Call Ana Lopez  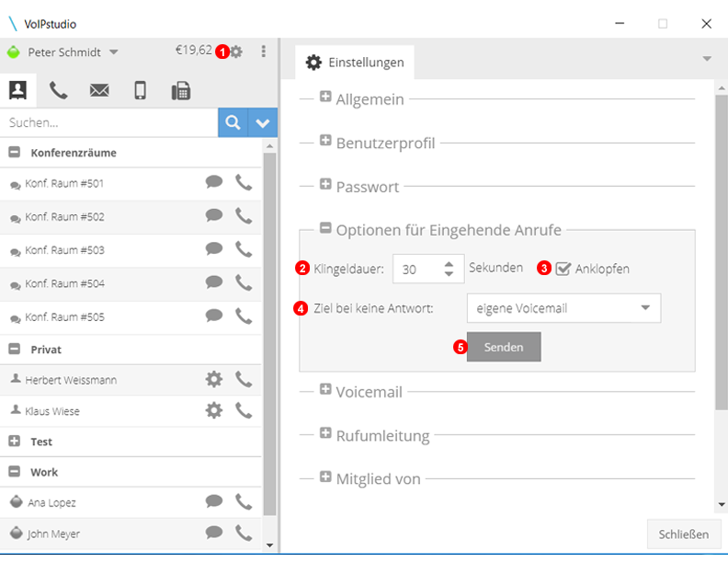[244, 501]
